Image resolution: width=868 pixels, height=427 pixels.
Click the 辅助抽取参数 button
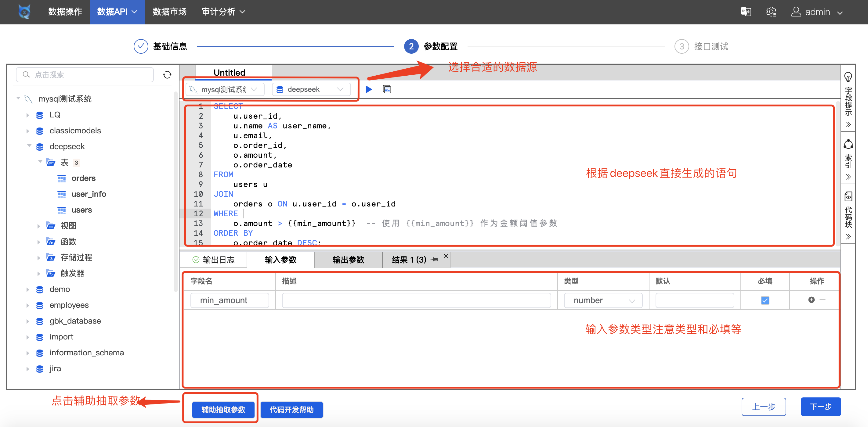[223, 410]
